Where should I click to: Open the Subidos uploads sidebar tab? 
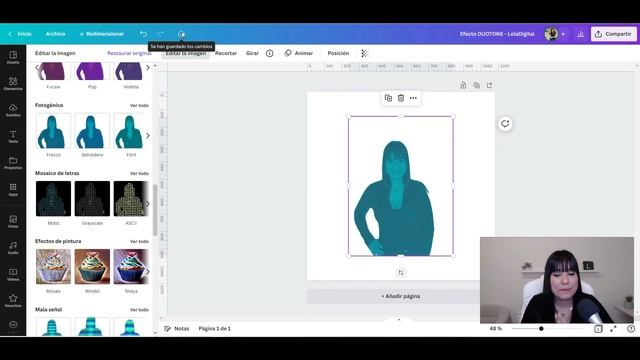tap(13, 110)
